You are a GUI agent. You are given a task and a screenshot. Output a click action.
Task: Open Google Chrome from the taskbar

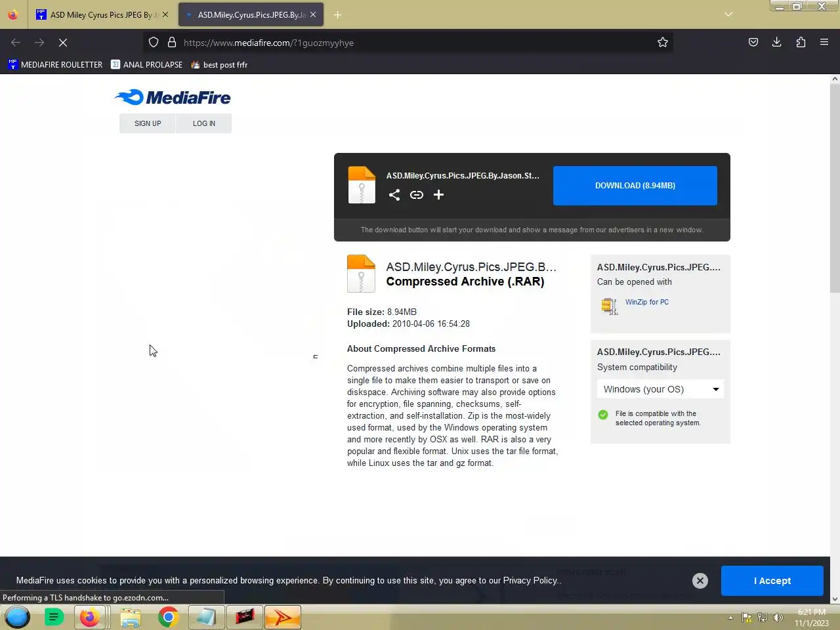pyautogui.click(x=168, y=617)
